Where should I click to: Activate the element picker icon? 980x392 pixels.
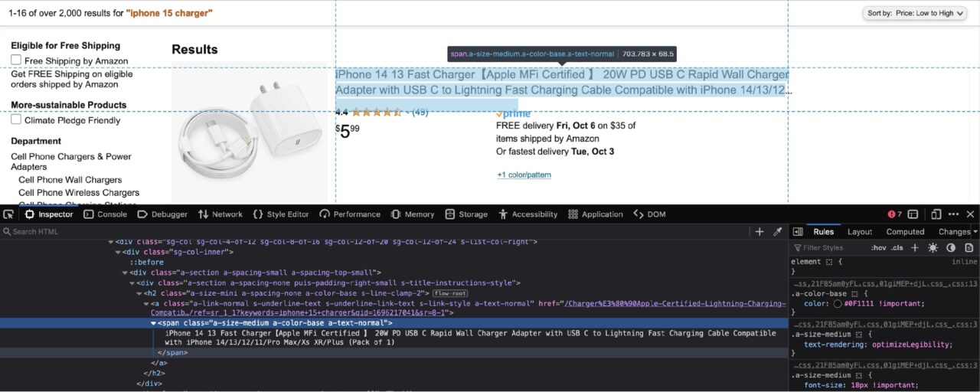(8, 214)
